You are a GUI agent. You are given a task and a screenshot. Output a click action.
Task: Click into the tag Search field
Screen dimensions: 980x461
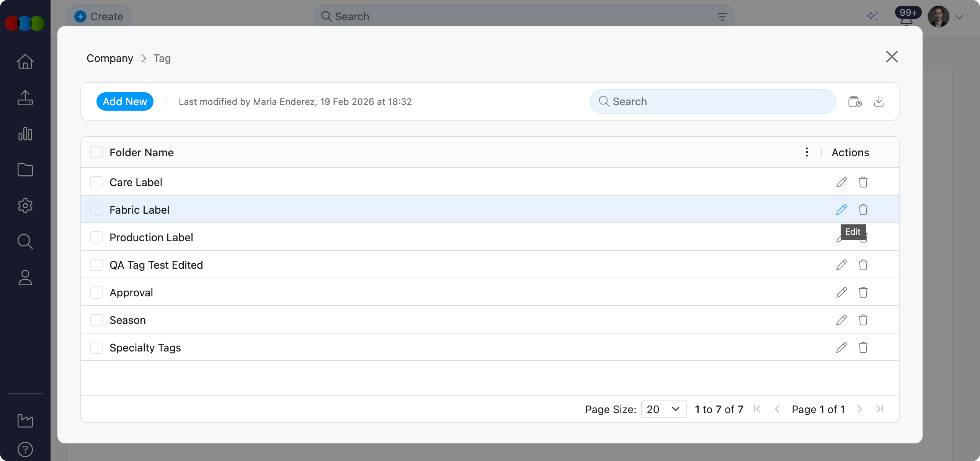[x=713, y=101]
